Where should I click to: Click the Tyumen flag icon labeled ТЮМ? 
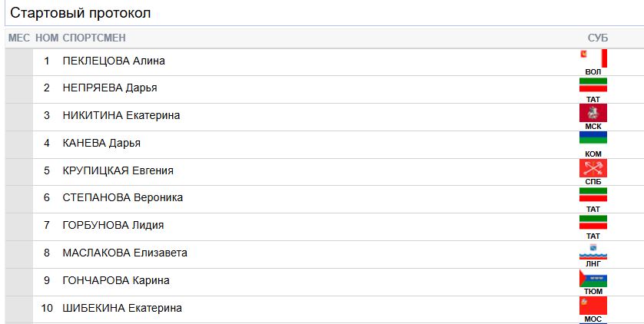pos(593,278)
